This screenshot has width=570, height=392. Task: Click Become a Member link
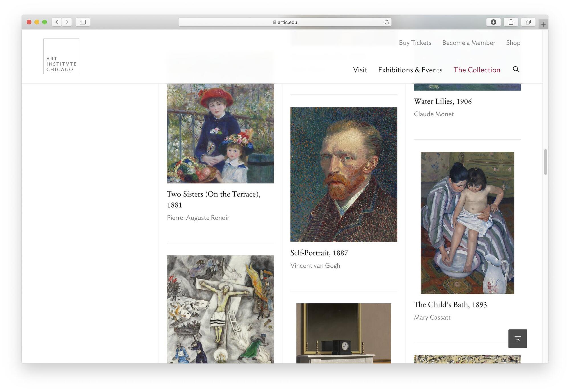[x=469, y=42]
